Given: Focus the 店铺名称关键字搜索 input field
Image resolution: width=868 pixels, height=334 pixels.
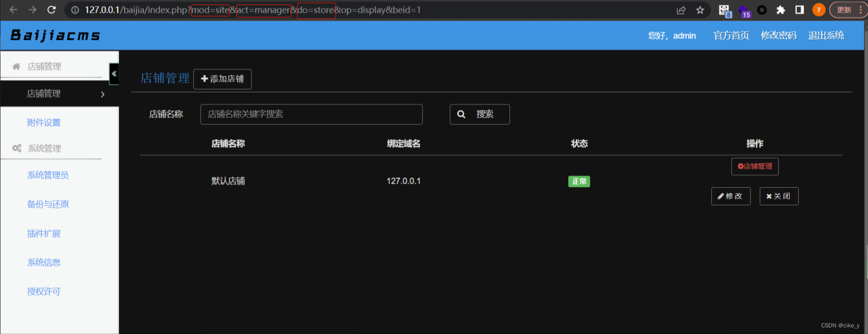Looking at the screenshot, I should pos(311,114).
